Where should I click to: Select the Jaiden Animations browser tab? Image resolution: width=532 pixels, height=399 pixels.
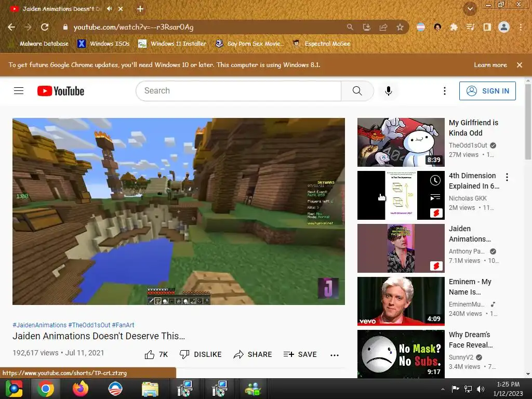tap(62, 9)
